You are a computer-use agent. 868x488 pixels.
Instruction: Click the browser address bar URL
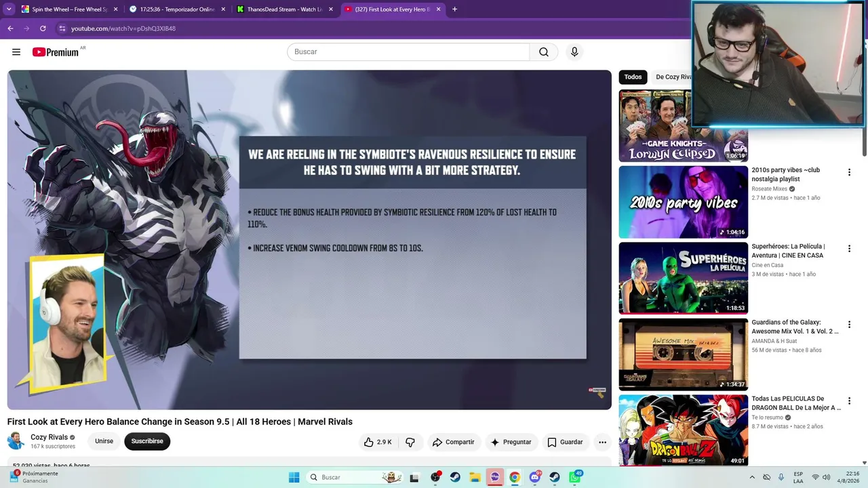(x=123, y=28)
